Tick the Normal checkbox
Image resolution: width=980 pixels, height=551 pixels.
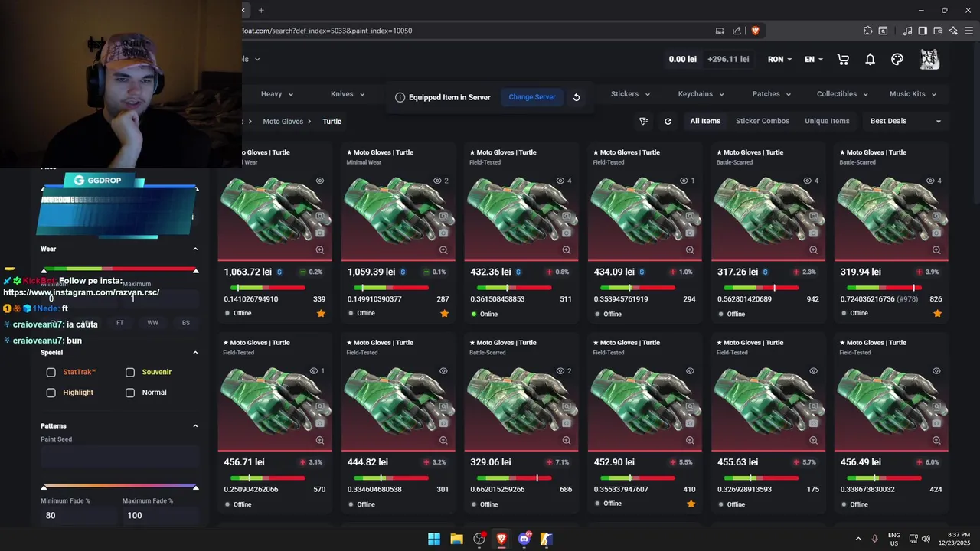[x=130, y=393]
